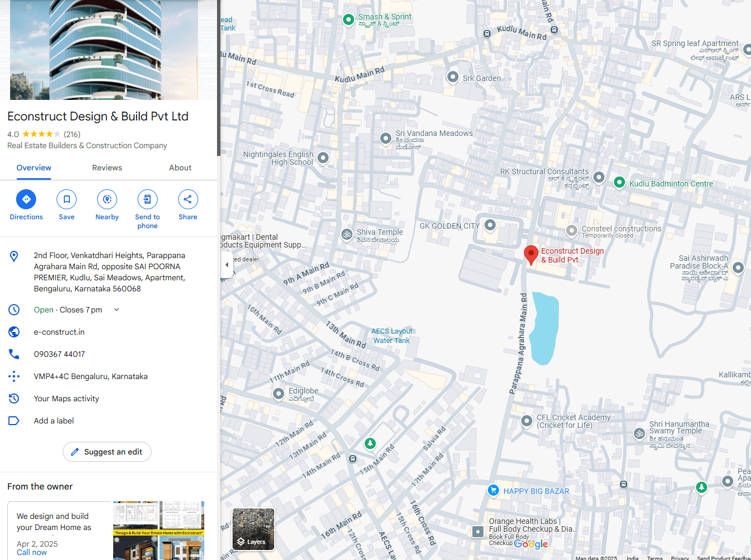
Task: Switch to the Overview tab
Action: point(34,168)
